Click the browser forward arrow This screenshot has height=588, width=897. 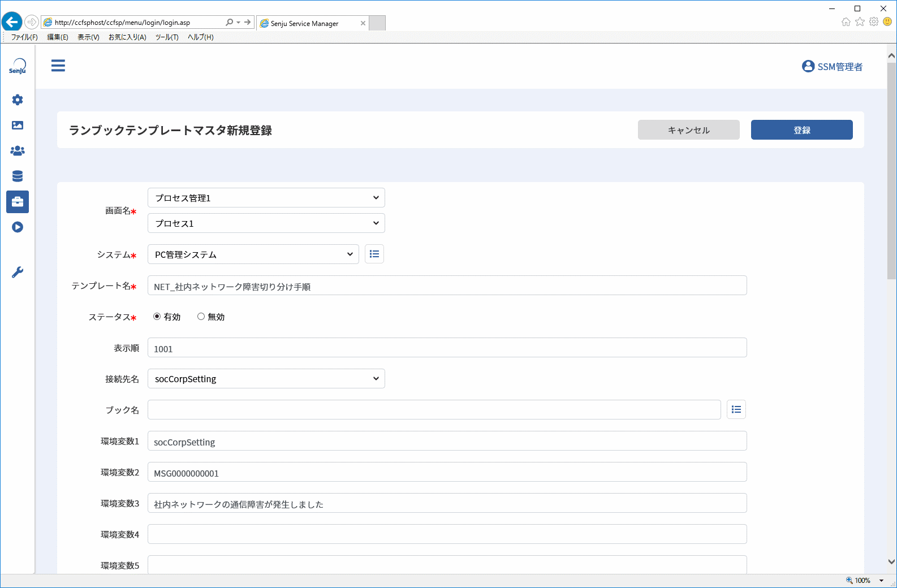click(x=32, y=22)
